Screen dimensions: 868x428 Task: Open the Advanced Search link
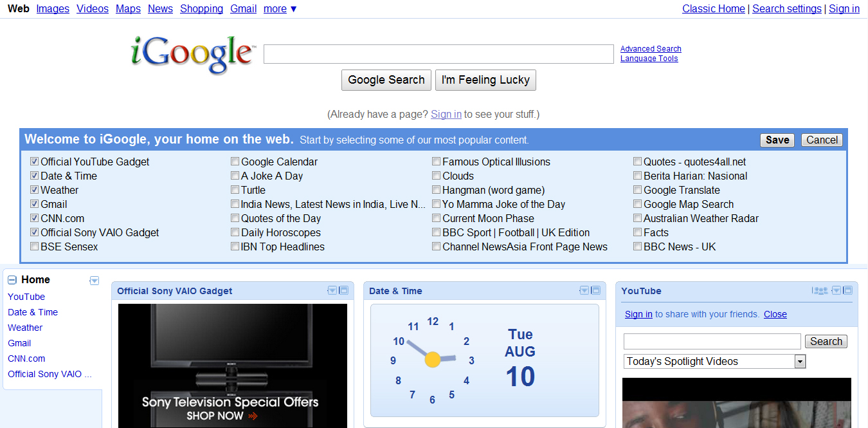[651, 49]
